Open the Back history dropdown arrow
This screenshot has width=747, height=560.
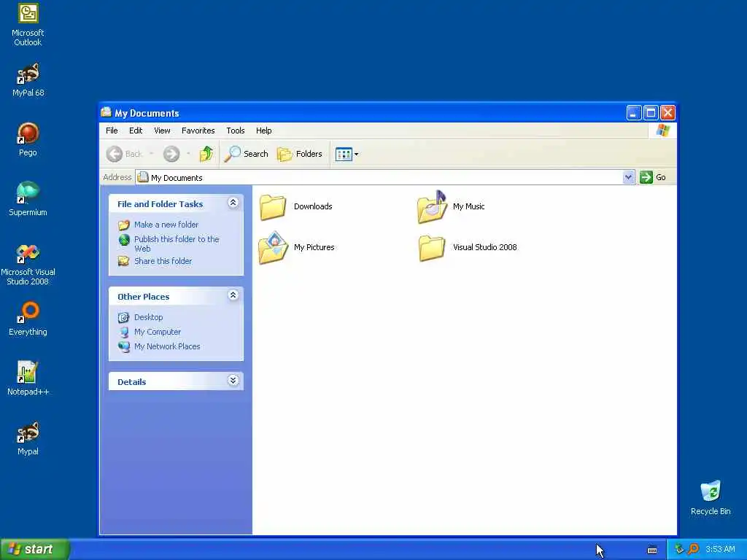click(152, 154)
